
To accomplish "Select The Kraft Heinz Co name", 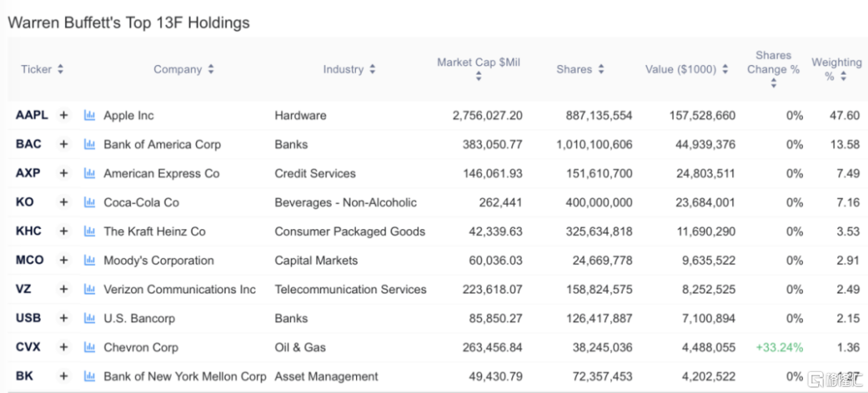I will click(x=154, y=231).
